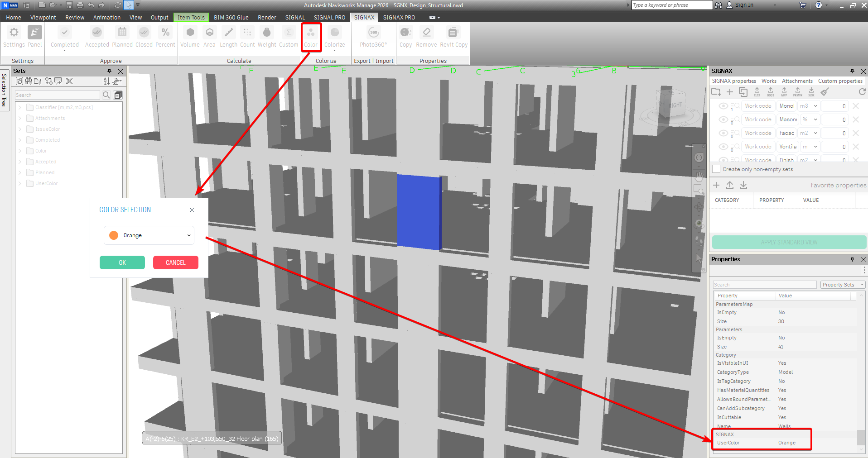Click the Percent ribbon icon
This screenshot has height=458, width=868.
[165, 33]
